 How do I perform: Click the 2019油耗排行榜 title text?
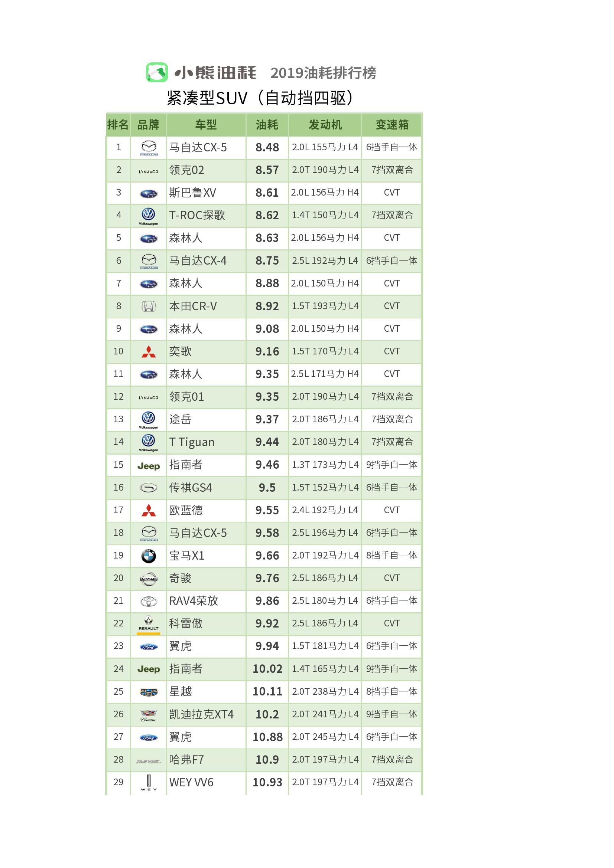pos(323,73)
